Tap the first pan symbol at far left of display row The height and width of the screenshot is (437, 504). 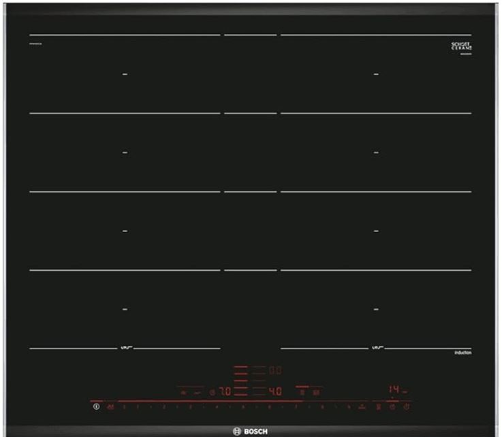click(x=183, y=393)
